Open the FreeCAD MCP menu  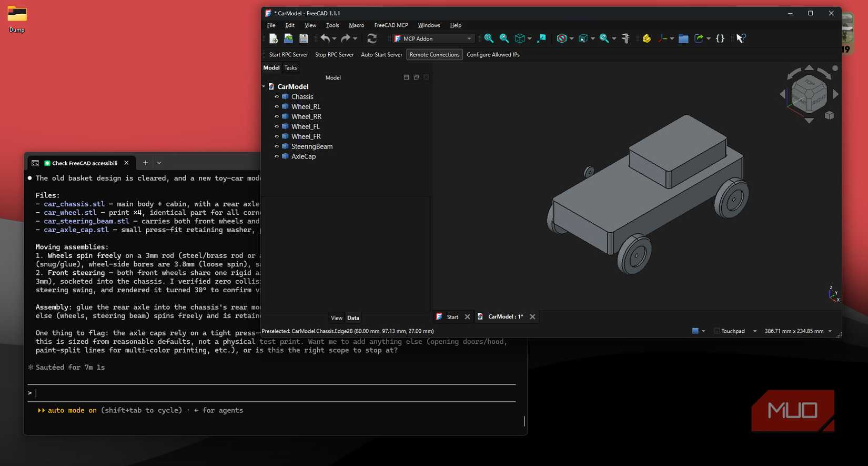point(391,25)
